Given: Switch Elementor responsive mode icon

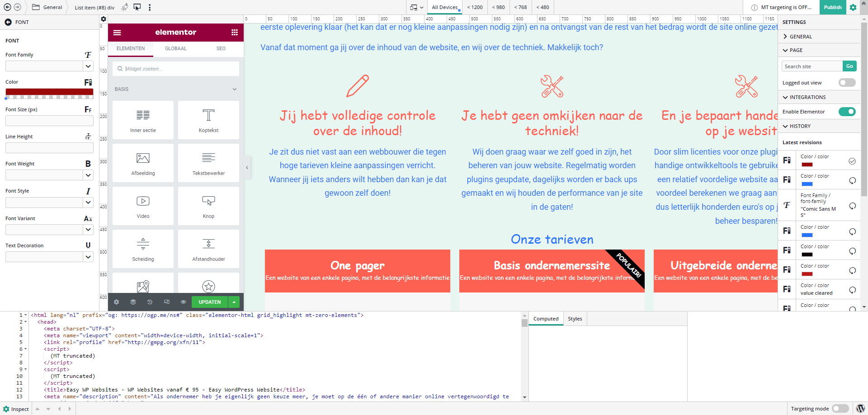Looking at the screenshot, I should tap(166, 302).
